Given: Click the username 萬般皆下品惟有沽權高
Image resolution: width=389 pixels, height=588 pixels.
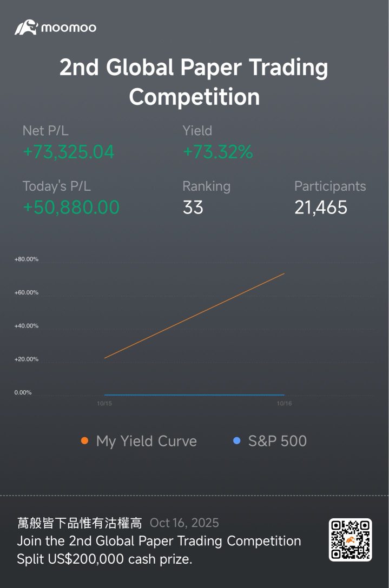Looking at the screenshot, I should coord(80,523).
